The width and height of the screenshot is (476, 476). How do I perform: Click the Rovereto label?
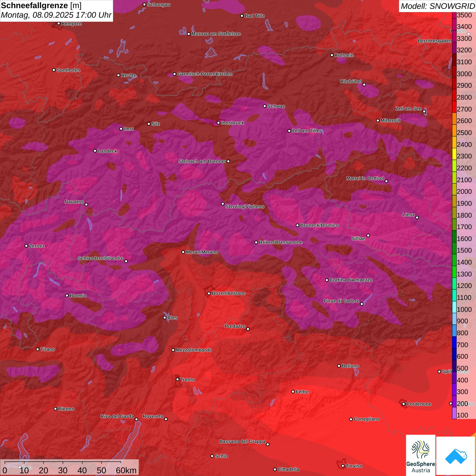coord(153,416)
